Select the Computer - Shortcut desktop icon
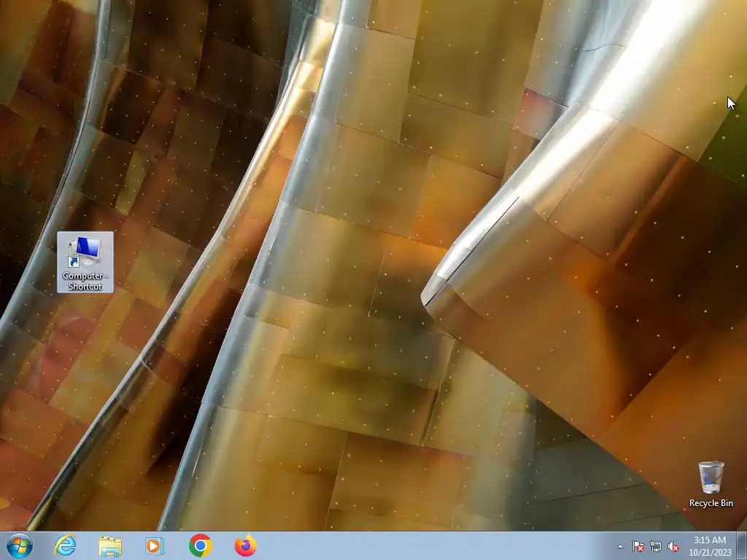Image resolution: width=747 pixels, height=560 pixels. [x=85, y=262]
